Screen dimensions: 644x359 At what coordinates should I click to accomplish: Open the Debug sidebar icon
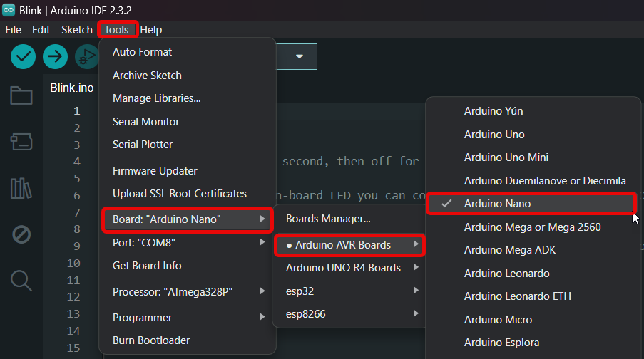(21, 234)
